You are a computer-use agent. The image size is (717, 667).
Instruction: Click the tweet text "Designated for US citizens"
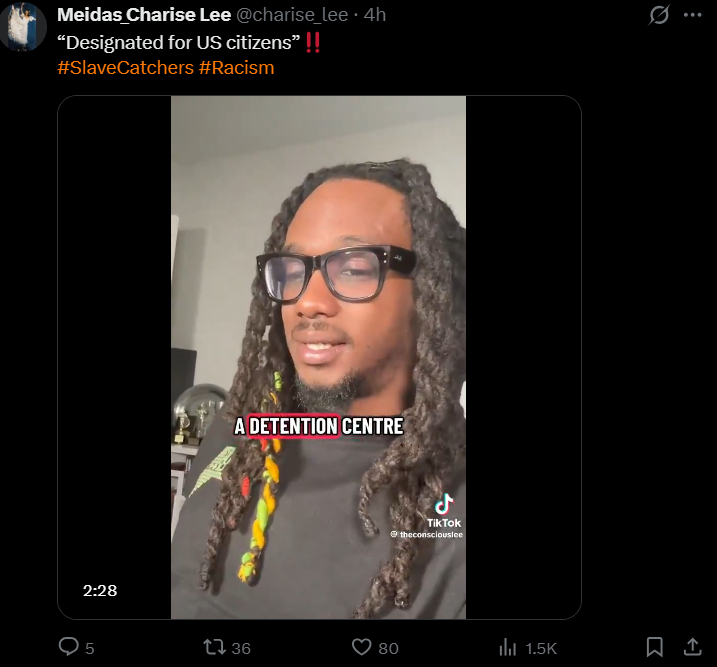[179, 43]
